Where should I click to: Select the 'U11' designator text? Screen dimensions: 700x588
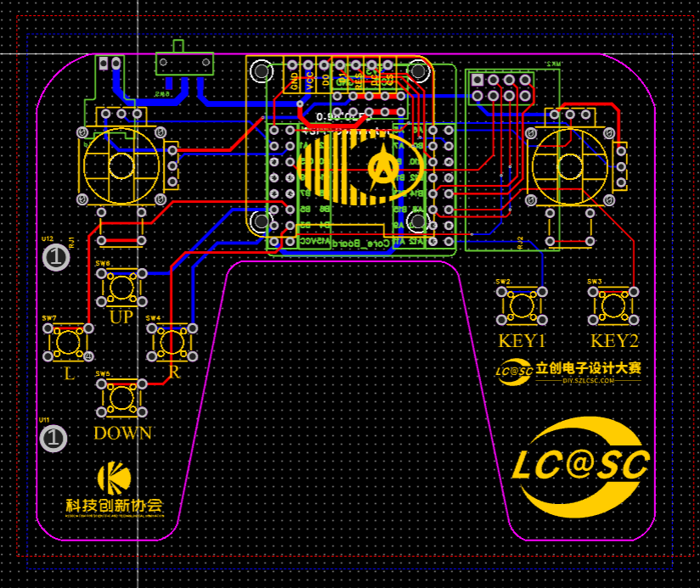tap(44, 420)
